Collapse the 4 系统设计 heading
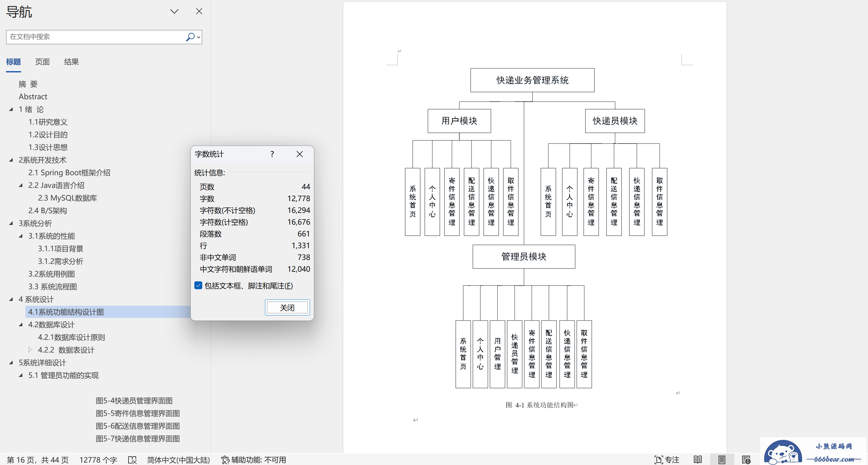This screenshot has width=868, height=465. click(11, 299)
